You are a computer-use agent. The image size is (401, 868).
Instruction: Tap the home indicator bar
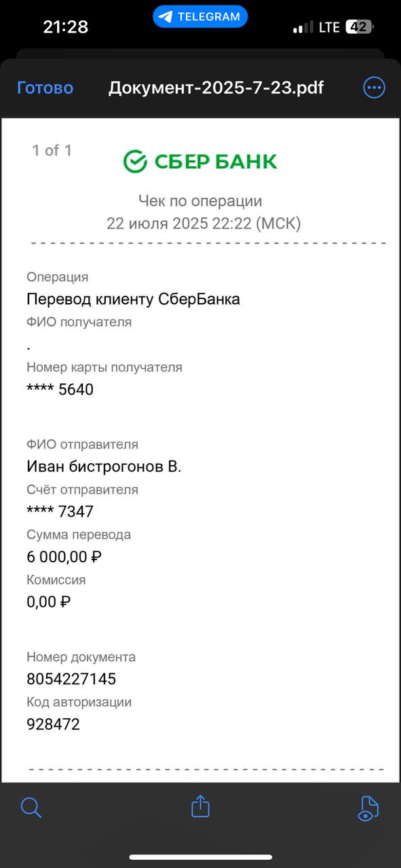(x=200, y=857)
